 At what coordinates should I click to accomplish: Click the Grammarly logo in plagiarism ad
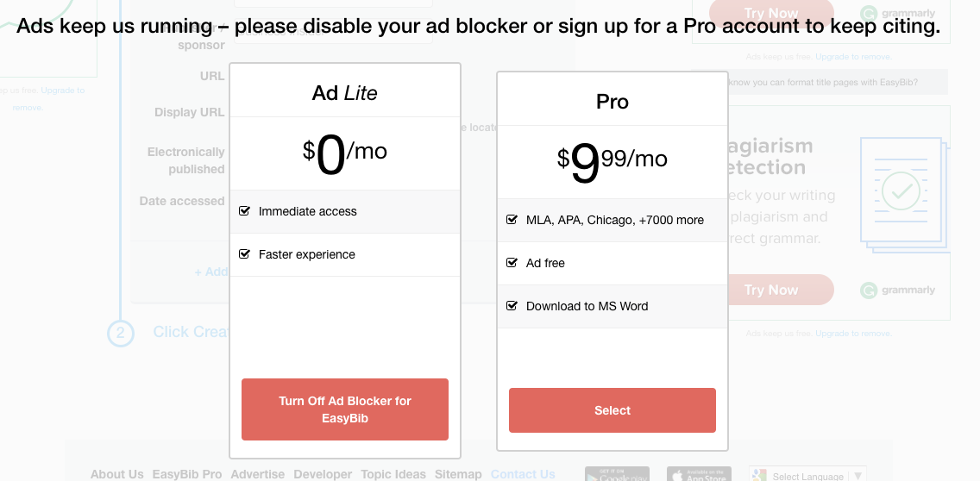[x=898, y=290]
